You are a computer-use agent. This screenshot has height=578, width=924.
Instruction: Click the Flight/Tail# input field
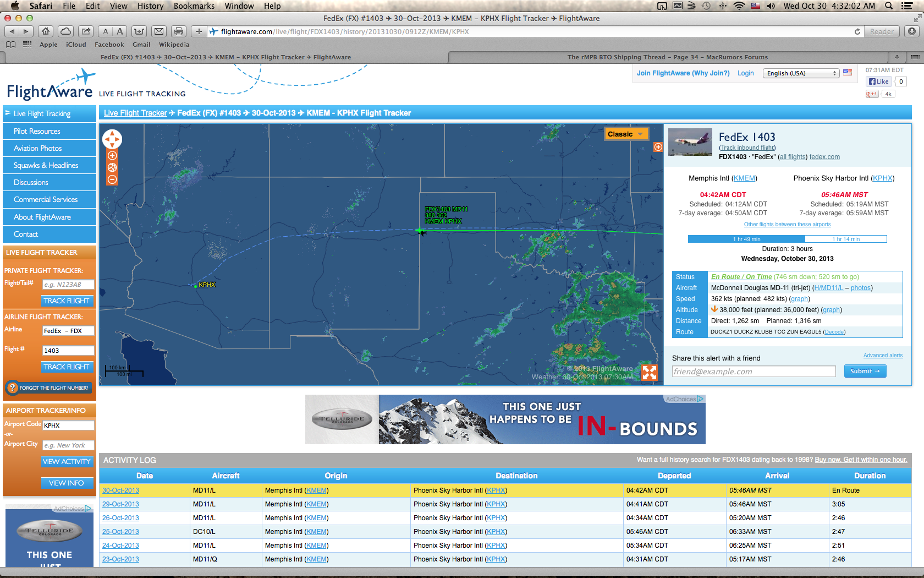68,285
